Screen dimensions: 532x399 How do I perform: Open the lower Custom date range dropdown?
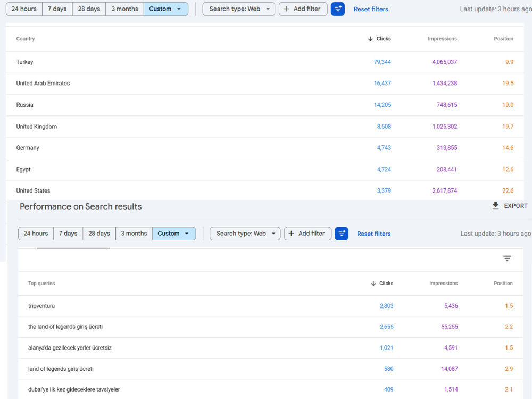click(x=174, y=234)
